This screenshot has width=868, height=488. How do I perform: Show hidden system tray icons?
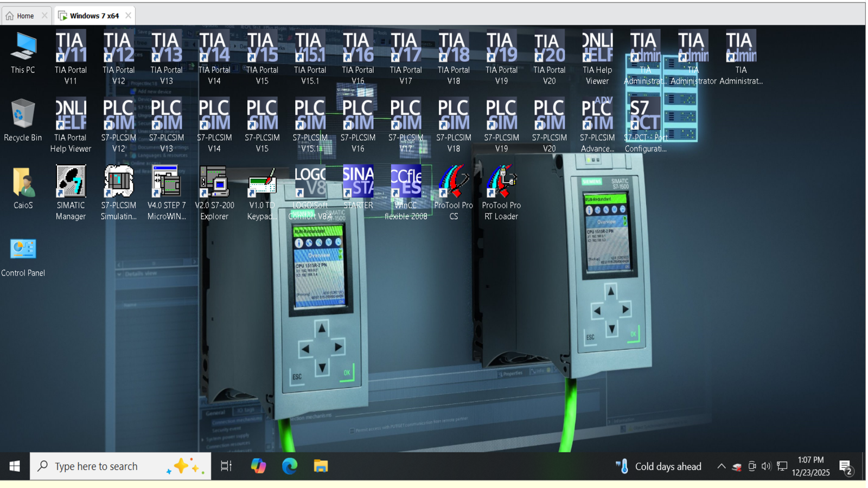(x=721, y=466)
